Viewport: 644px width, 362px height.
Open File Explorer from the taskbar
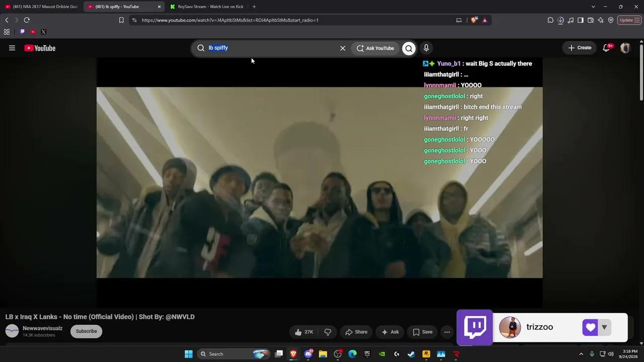[323, 354]
